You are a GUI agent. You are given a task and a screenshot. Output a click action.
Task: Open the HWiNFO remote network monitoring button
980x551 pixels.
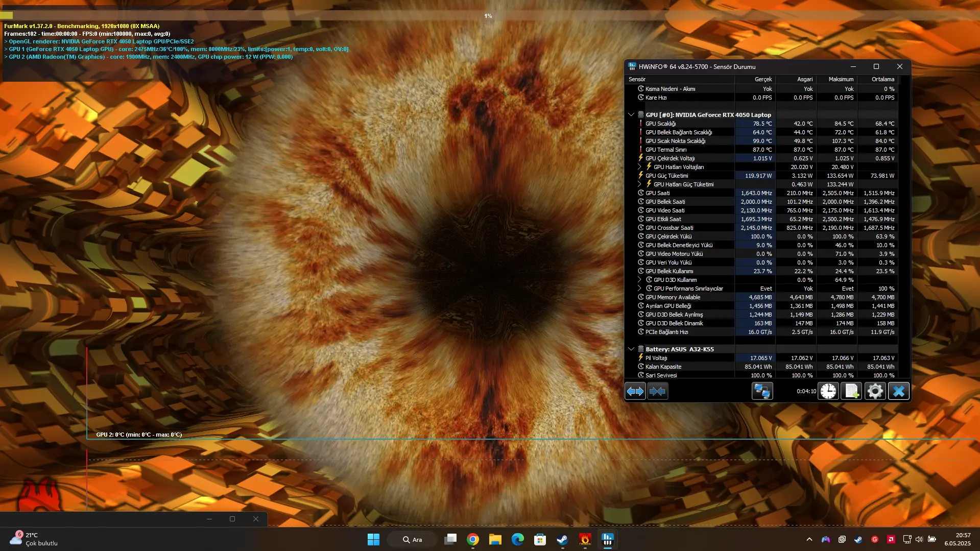point(762,391)
